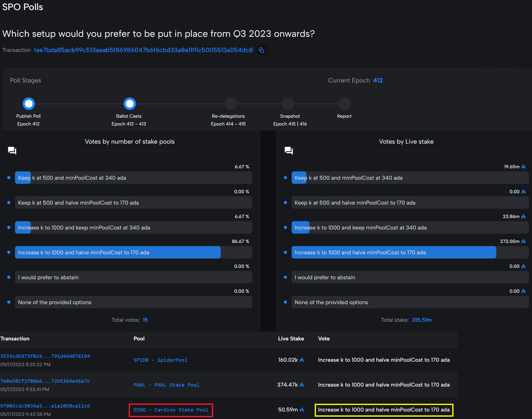
Task: Open PANL - PANL Stake Pool link
Action: [166, 385]
